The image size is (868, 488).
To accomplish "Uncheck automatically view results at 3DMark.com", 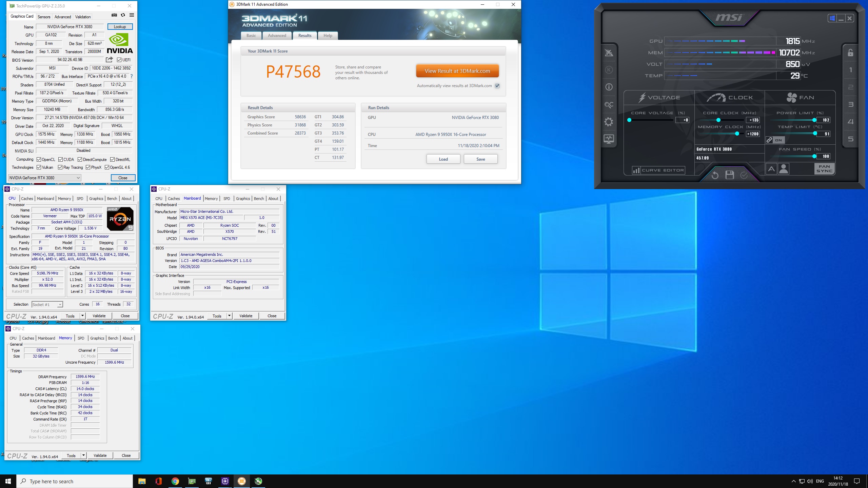I will (x=497, y=86).
